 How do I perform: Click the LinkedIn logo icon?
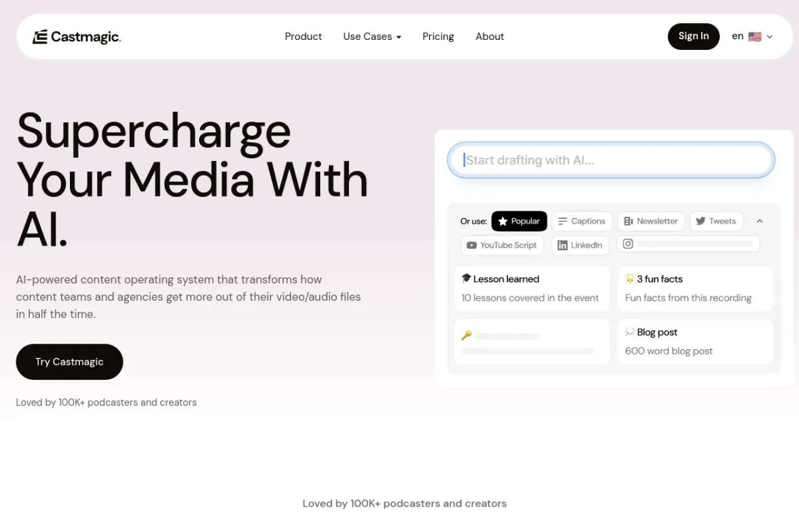[562, 245]
